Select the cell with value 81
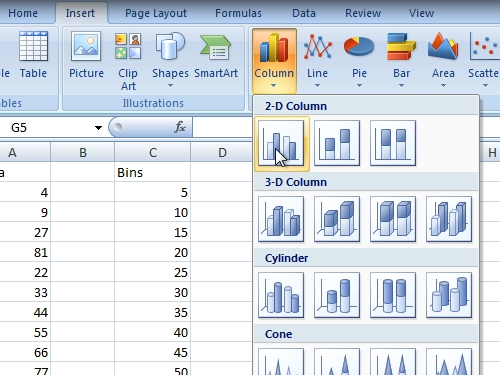 coord(25,252)
